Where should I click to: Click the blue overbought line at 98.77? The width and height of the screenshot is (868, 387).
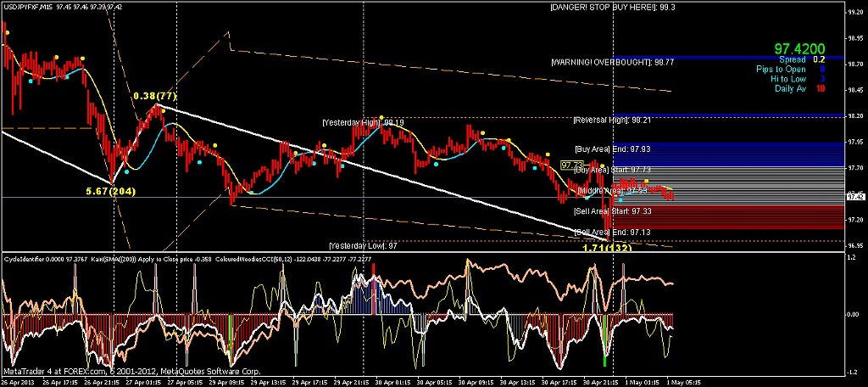pos(728,58)
